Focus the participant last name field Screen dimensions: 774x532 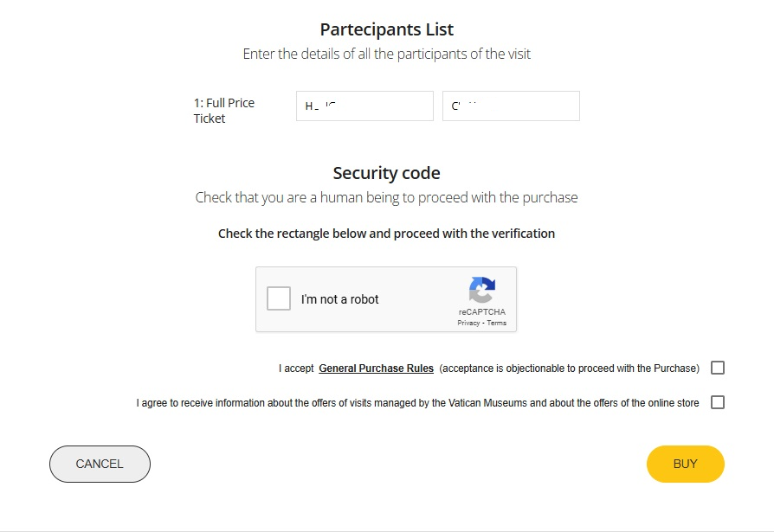(x=511, y=106)
